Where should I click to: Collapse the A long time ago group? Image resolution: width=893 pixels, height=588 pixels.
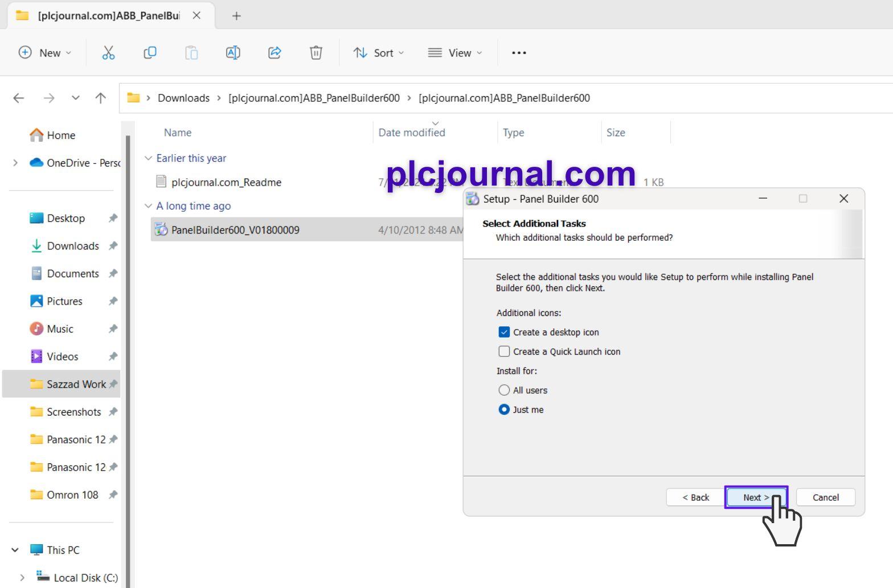(149, 206)
